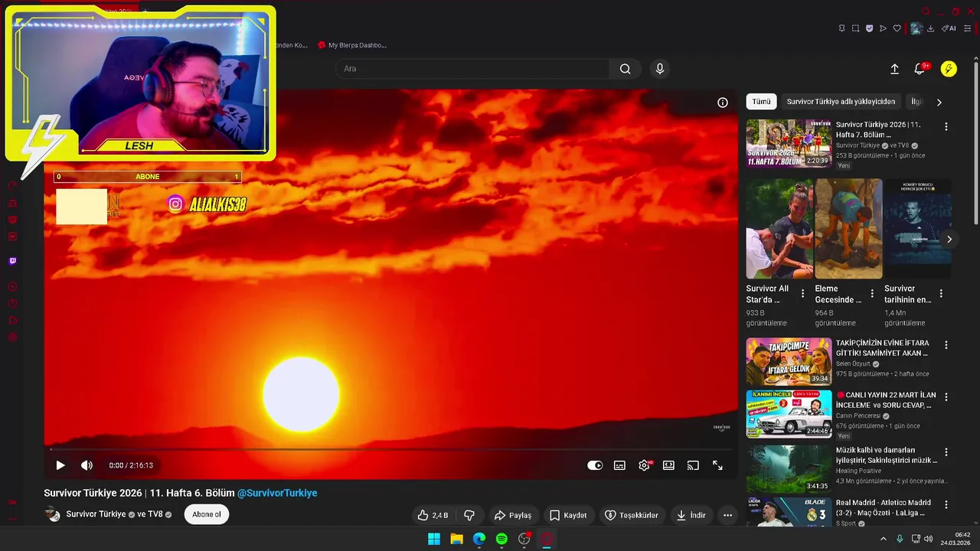Select 'Survivor Türkiye adlı yükleyiciden' chip
Viewport: 980px width, 551px height.
(841, 102)
